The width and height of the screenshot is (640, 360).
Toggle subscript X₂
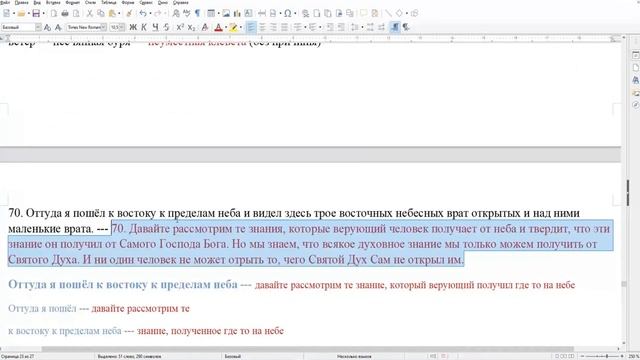191,27
